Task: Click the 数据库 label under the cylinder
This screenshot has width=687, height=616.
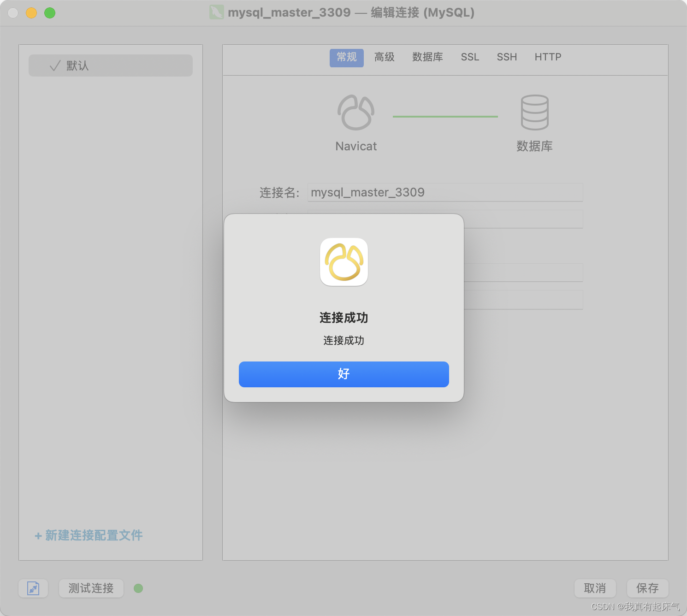Action: [x=535, y=146]
